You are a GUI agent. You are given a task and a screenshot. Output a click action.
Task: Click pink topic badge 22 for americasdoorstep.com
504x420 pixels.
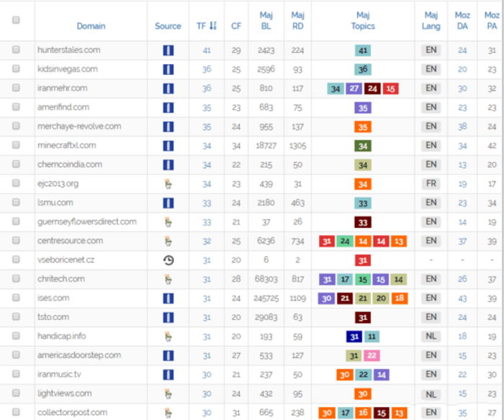pos(372,356)
